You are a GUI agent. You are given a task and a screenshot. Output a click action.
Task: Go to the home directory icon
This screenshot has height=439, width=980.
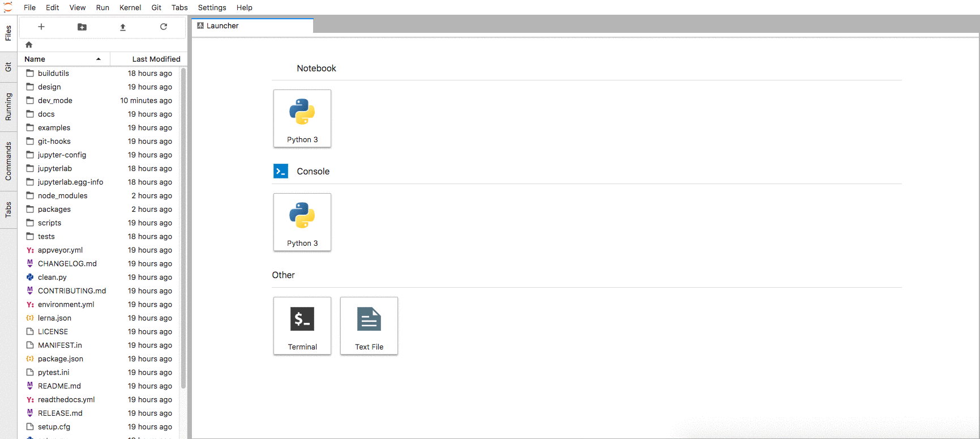pos(29,45)
